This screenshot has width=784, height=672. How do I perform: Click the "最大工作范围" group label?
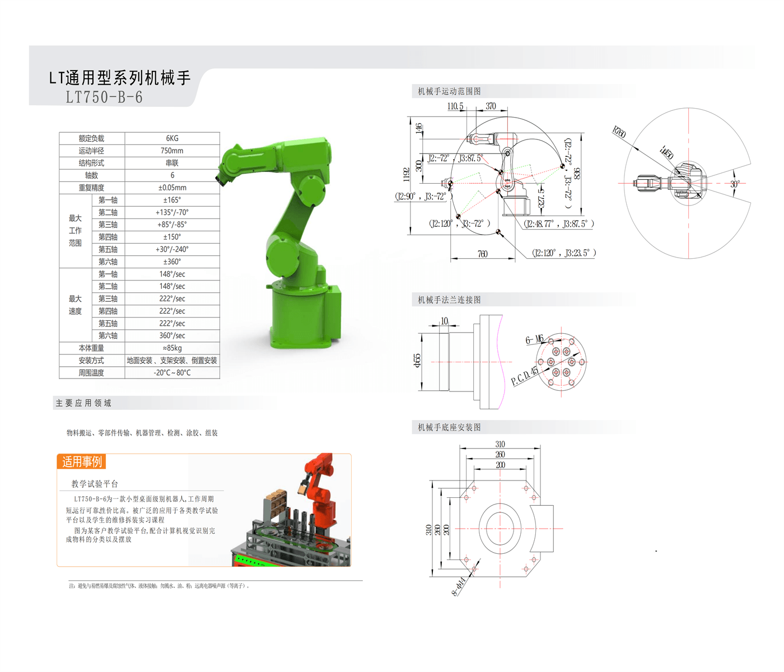[x=75, y=231]
